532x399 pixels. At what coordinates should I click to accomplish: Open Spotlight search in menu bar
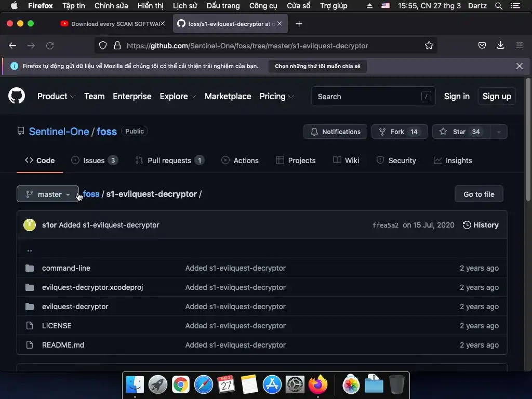coord(498,6)
